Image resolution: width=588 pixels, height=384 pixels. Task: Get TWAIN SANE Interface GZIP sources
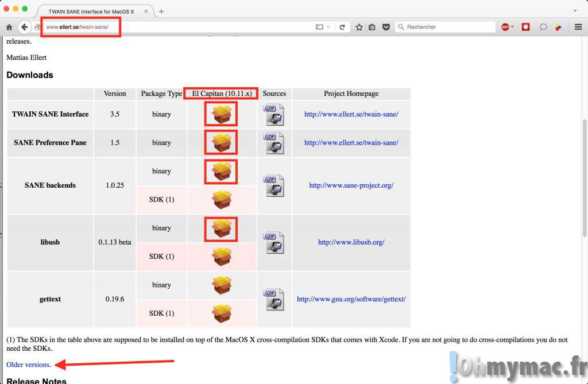tap(274, 114)
